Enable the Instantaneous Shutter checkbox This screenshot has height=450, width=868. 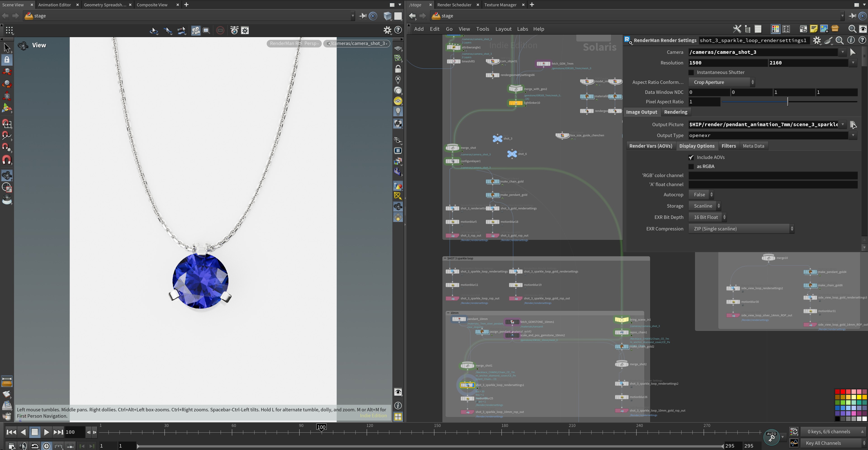(x=691, y=72)
